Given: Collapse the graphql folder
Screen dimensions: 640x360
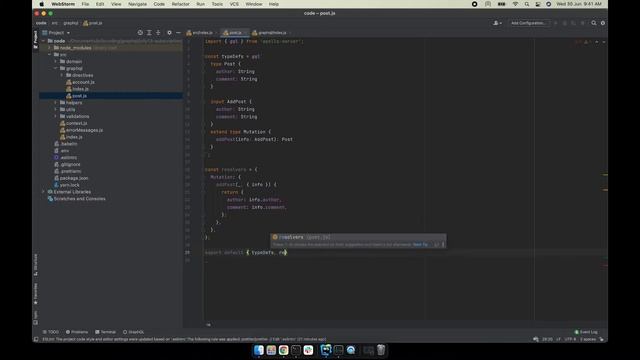Looking at the screenshot, I should pyautogui.click(x=56, y=69).
